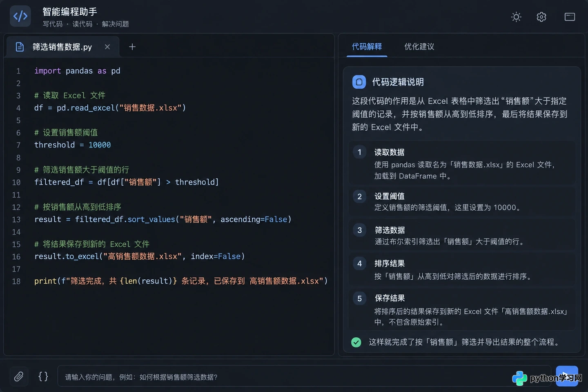The width and height of the screenshot is (588, 392).
Task: Switch to the 代码解释 tab
Action: 367,47
